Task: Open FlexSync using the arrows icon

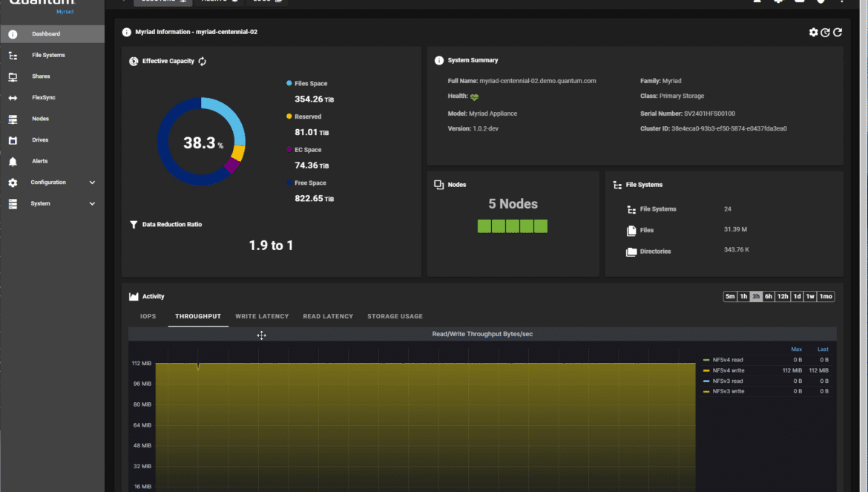Action: pyautogui.click(x=13, y=98)
